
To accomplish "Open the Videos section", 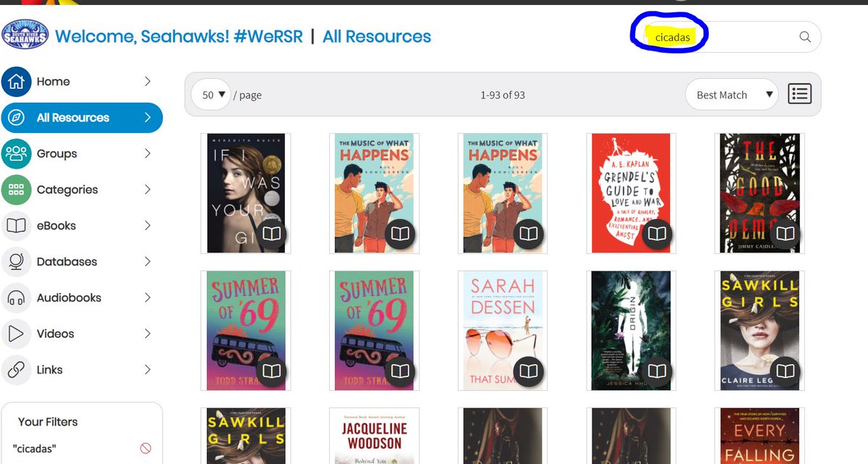I will click(x=82, y=334).
